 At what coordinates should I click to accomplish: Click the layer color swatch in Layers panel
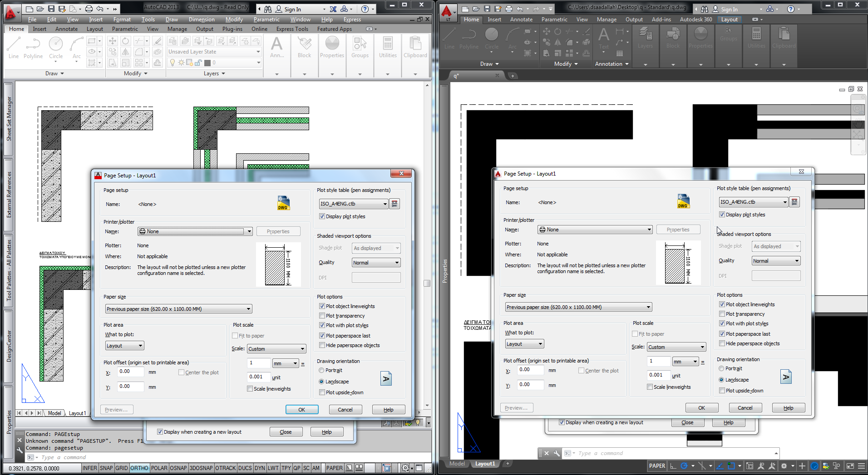pos(208,62)
